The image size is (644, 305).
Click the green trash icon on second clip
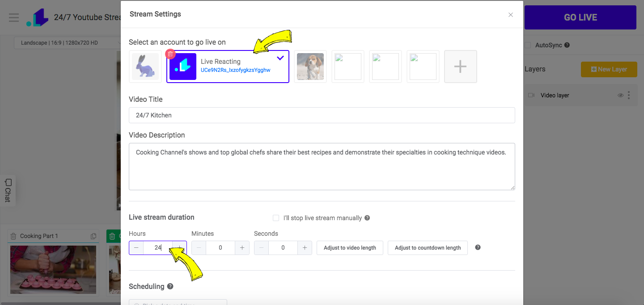(x=111, y=236)
